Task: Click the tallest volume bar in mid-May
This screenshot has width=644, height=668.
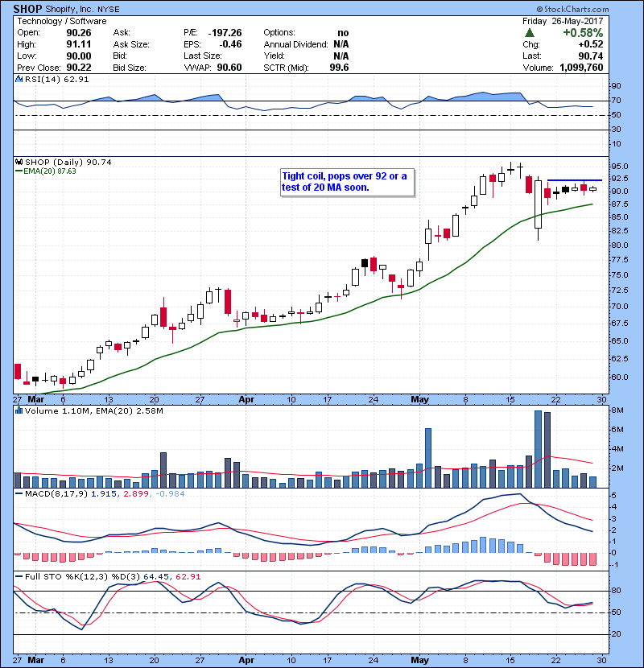Action: tap(538, 449)
